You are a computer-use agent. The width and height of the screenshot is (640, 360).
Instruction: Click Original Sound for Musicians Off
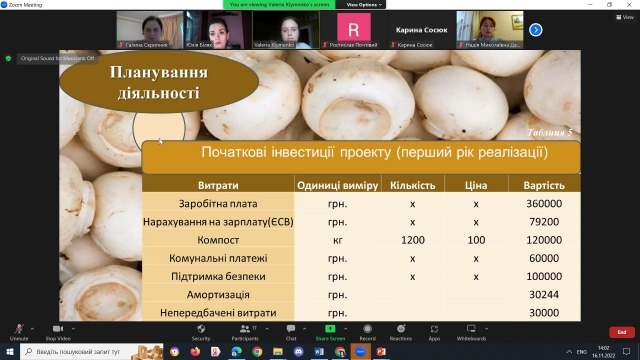pos(57,58)
